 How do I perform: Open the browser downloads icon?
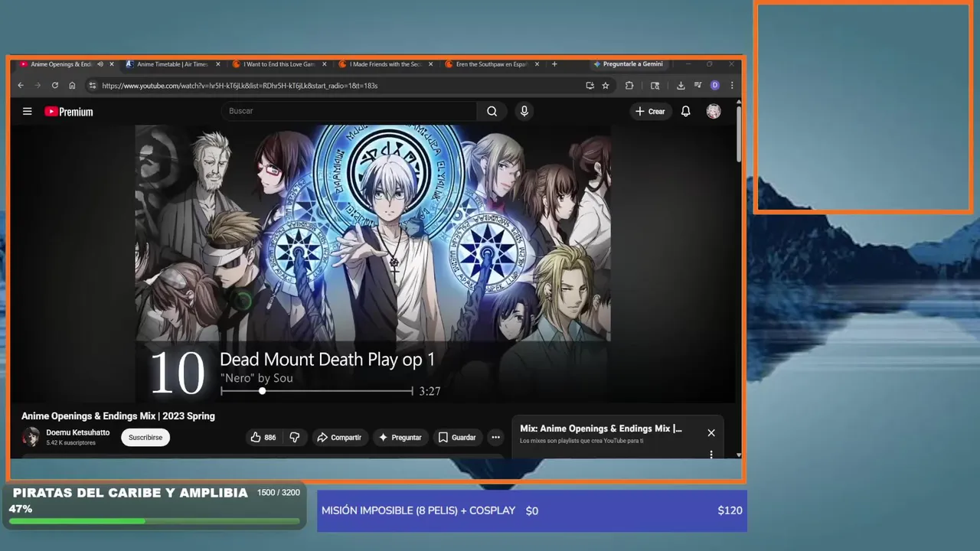click(x=681, y=86)
